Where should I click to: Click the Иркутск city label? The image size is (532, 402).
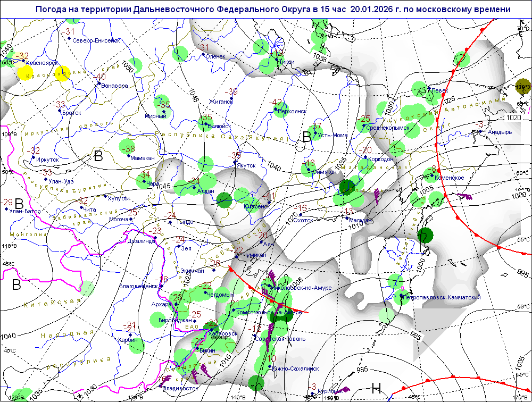pyautogui.click(x=47, y=158)
